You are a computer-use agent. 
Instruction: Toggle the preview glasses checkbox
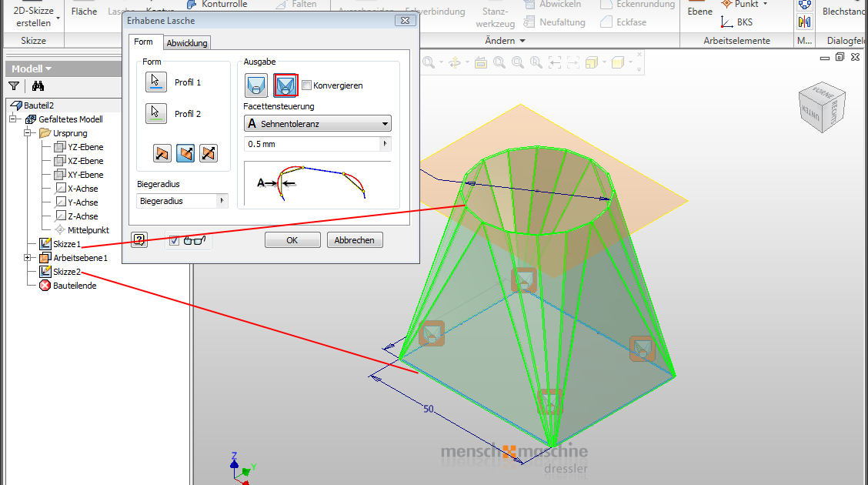click(x=175, y=240)
